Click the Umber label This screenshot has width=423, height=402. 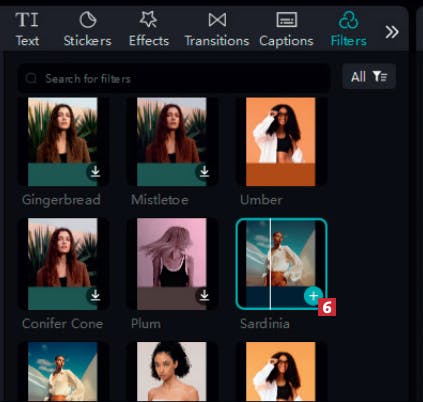(x=261, y=200)
